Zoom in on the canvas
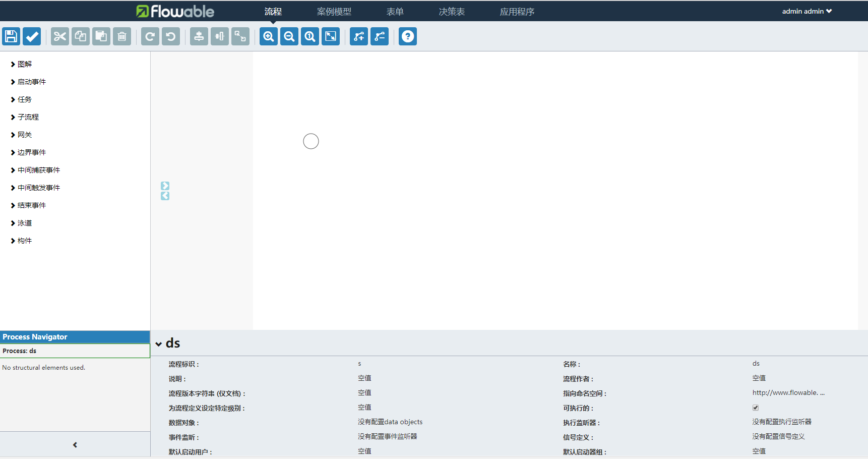This screenshot has width=868, height=459. tap(268, 36)
